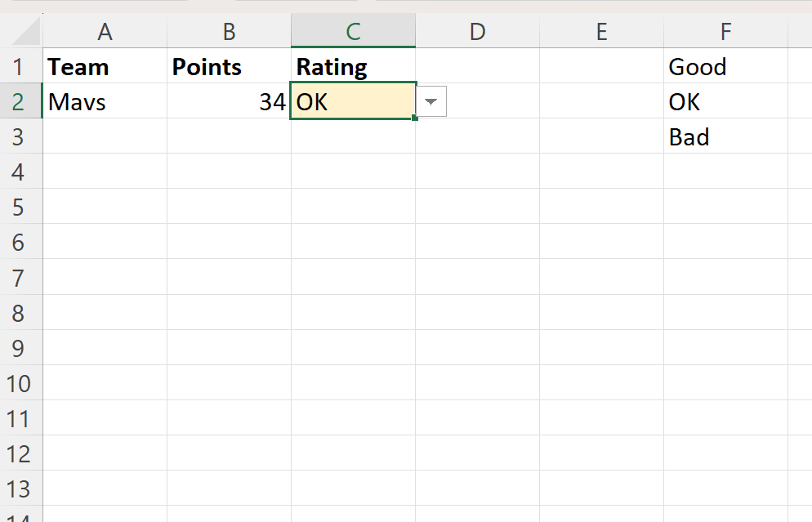Select row 1 header
Screen dimensions: 812x522
(x=21, y=66)
